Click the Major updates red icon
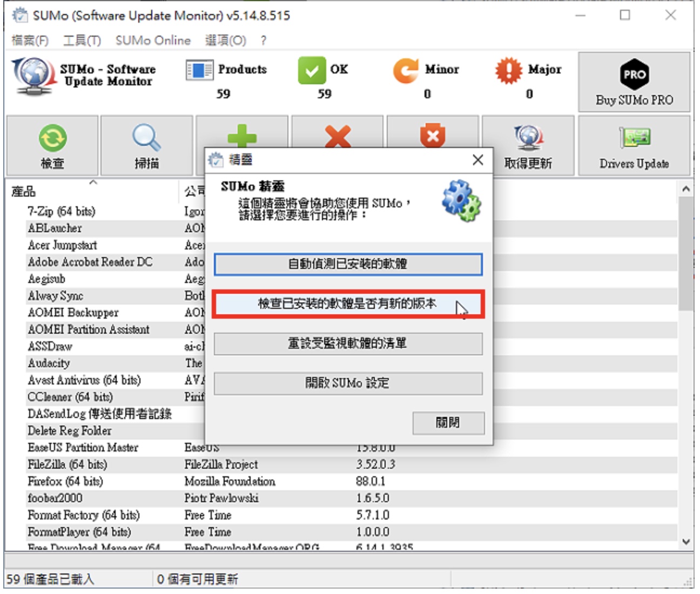Image resolution: width=700 pixels, height=594 pixels. [x=508, y=71]
